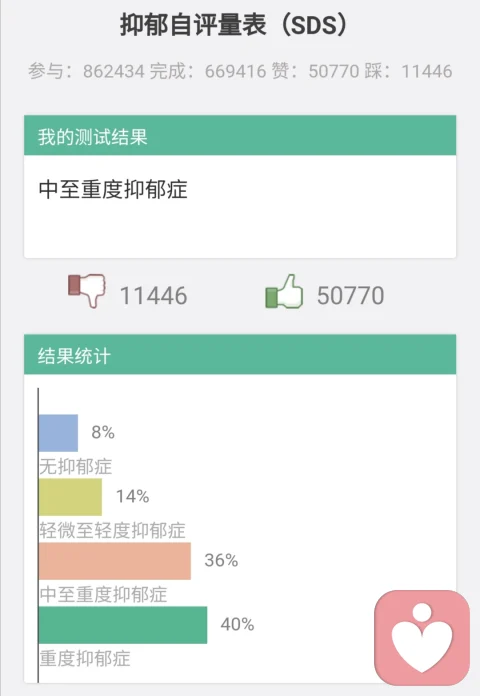Click the 中至重度抑郁症 chart label

click(103, 594)
